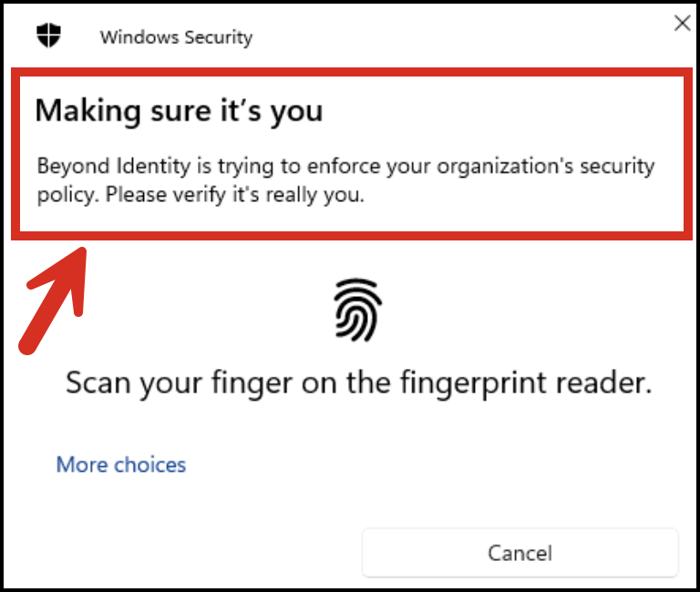Click the word "Security" in the title
700x592 pixels.
pos(219,37)
